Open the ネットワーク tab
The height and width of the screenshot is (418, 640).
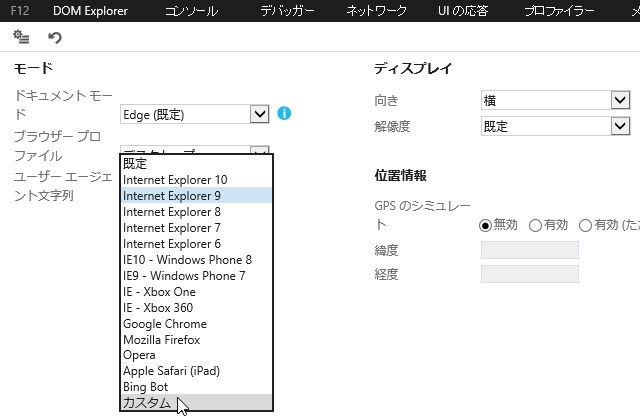tap(376, 11)
